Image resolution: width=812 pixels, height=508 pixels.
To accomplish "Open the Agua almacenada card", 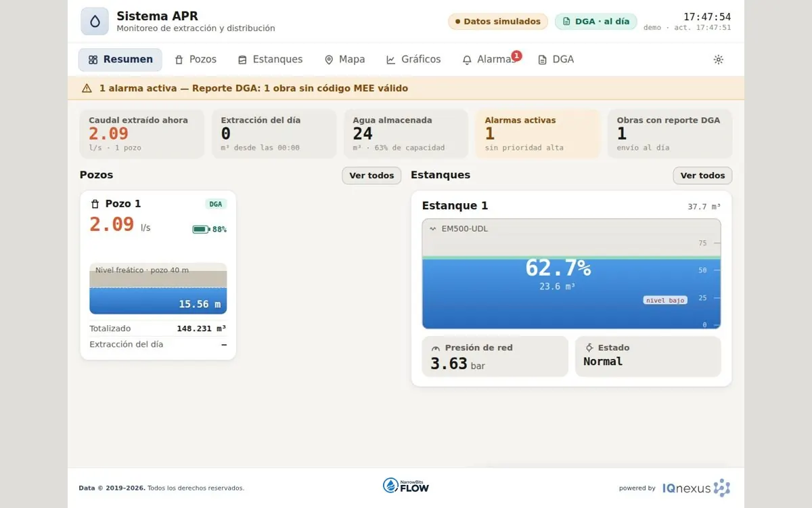I will pos(406,134).
